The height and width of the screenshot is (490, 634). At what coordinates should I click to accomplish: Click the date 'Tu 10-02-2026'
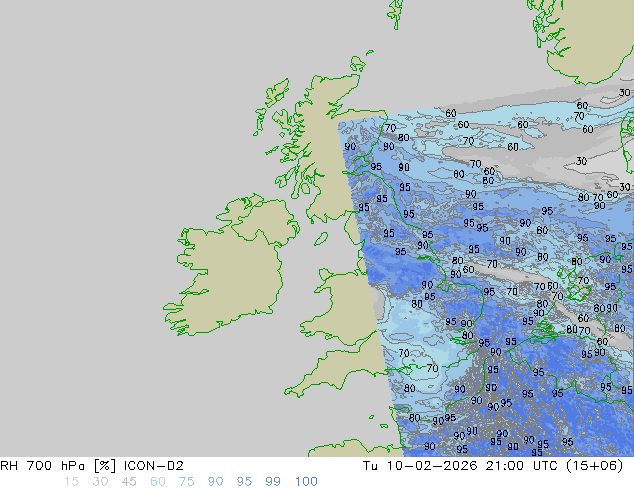tap(420, 466)
